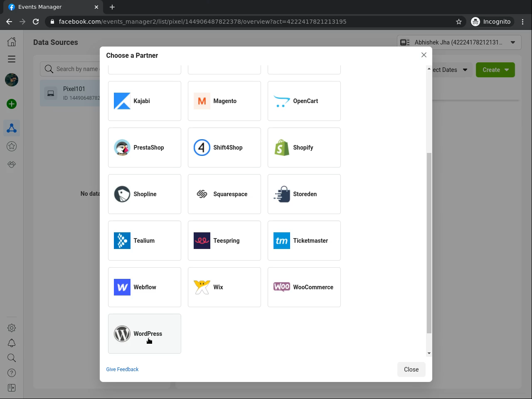Click the dialog scrollbar down arrow
The image size is (532, 399).
(429, 353)
